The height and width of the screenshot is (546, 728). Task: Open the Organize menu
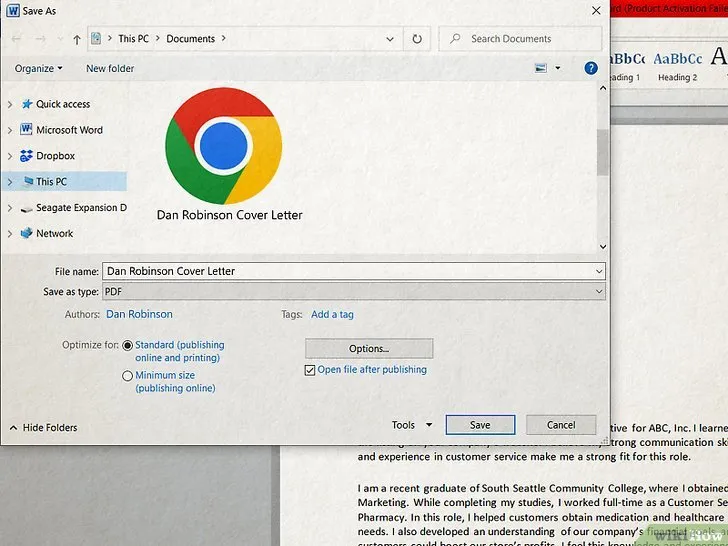coord(38,69)
